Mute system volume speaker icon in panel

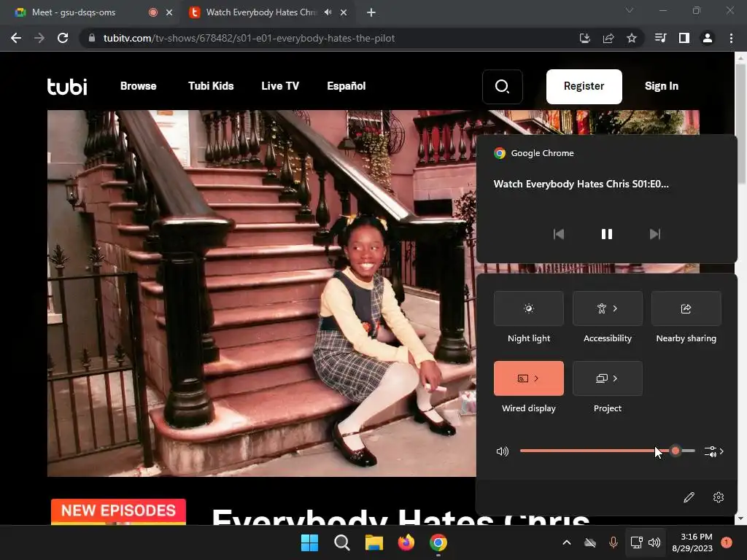(x=502, y=451)
